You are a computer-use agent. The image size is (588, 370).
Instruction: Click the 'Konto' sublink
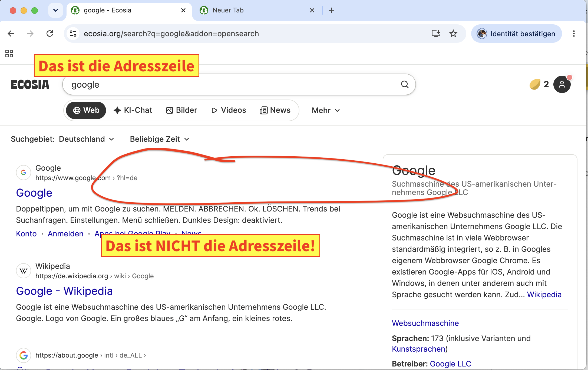(x=26, y=234)
